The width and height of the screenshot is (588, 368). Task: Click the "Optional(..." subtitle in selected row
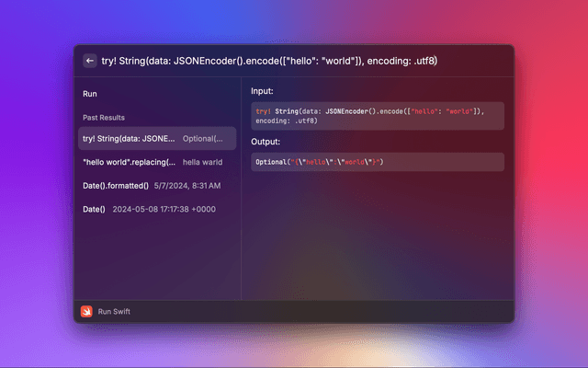pyautogui.click(x=202, y=139)
